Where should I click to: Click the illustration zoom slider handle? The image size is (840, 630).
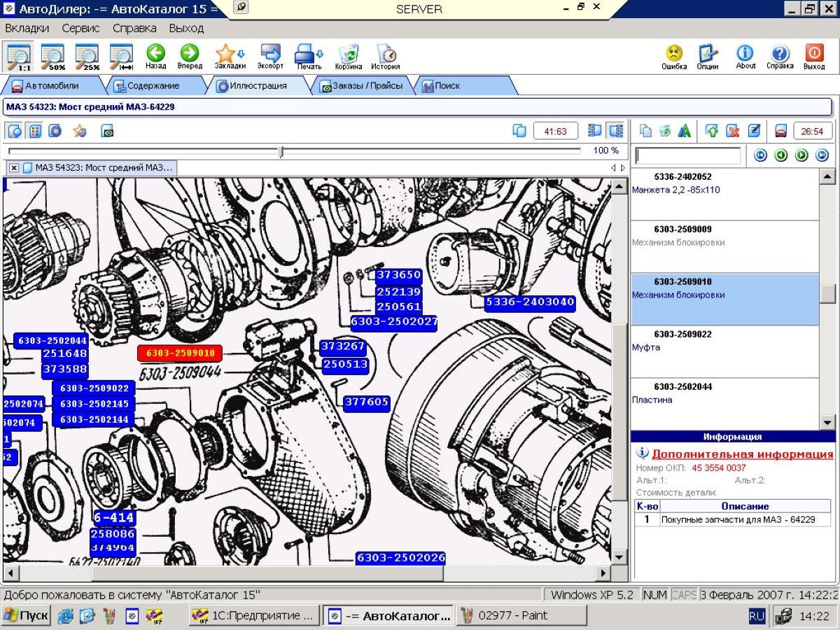coord(281,151)
